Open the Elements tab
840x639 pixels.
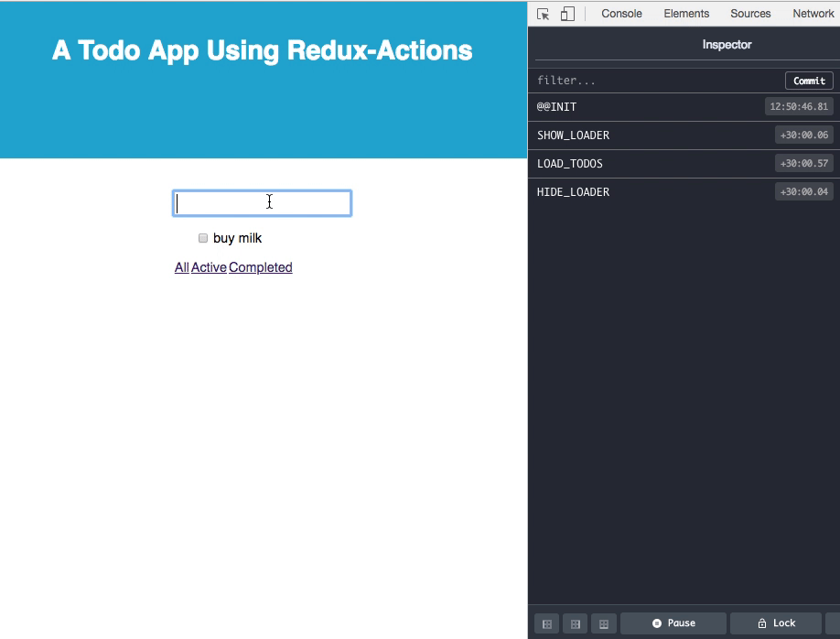point(686,14)
